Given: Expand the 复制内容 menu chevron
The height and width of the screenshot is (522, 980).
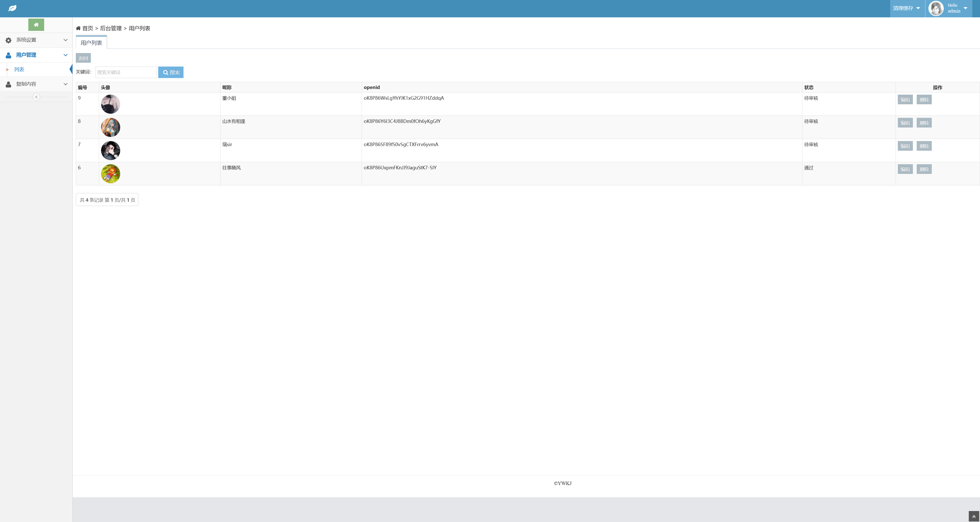Looking at the screenshot, I should click(65, 84).
